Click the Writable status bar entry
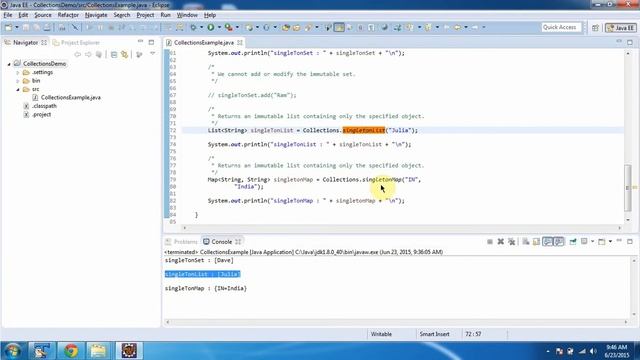640x360 pixels. point(381,334)
